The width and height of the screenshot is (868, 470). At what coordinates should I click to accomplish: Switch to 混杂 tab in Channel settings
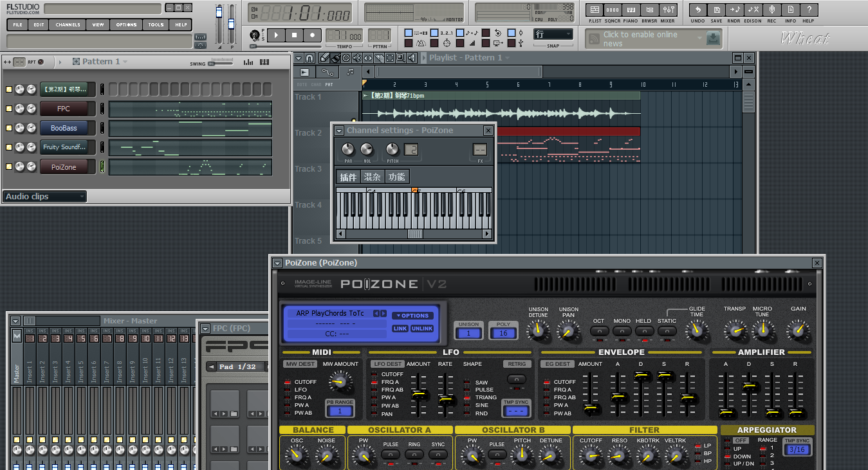pos(373,177)
